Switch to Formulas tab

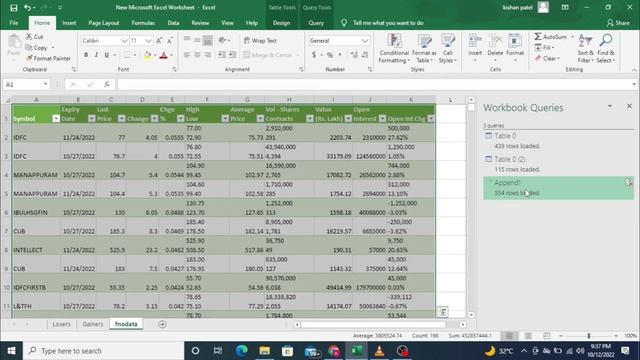tap(143, 23)
